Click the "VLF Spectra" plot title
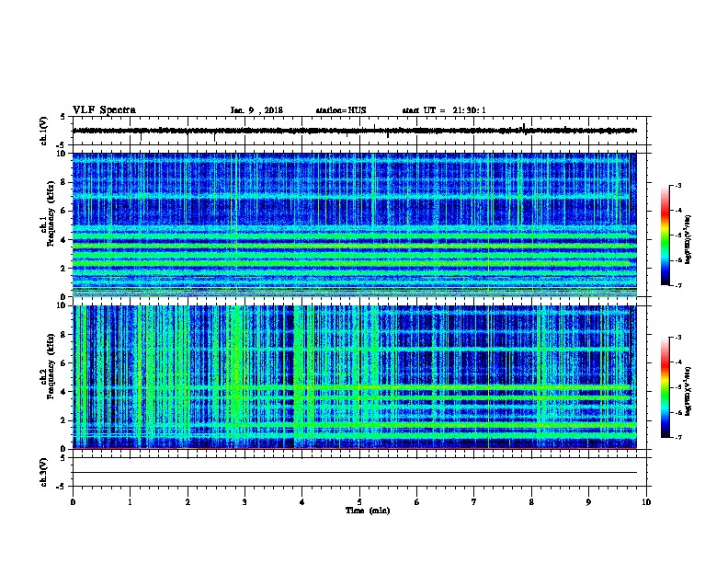728x563 pixels. click(x=104, y=110)
